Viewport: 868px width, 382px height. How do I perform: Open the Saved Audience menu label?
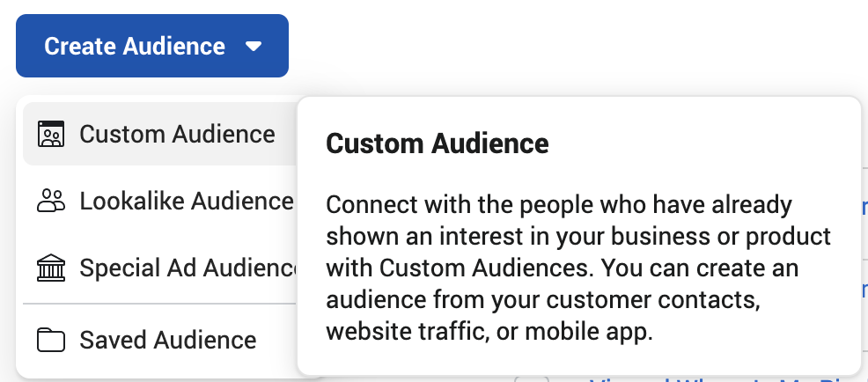[x=168, y=340]
